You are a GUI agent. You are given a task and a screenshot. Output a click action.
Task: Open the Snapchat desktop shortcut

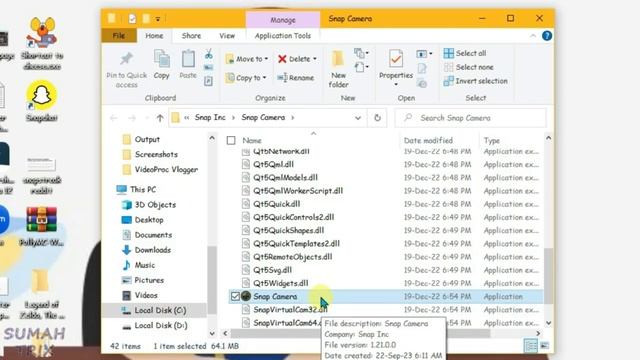42,102
